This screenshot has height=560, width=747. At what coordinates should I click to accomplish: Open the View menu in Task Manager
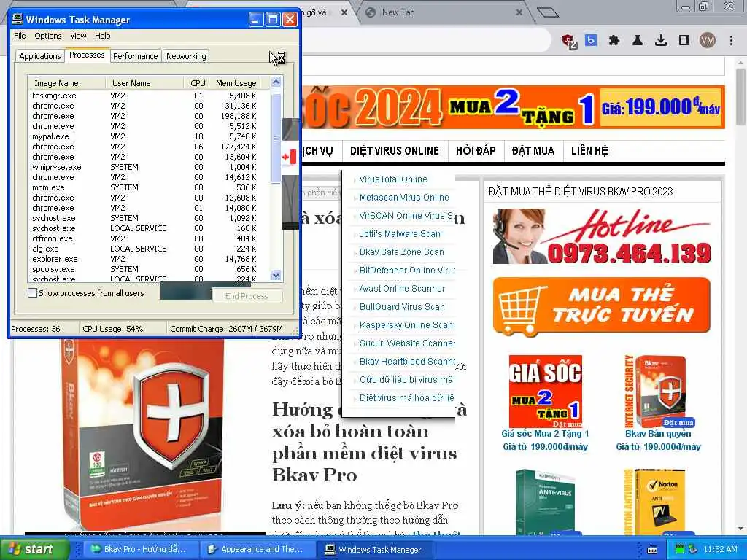pos(78,36)
